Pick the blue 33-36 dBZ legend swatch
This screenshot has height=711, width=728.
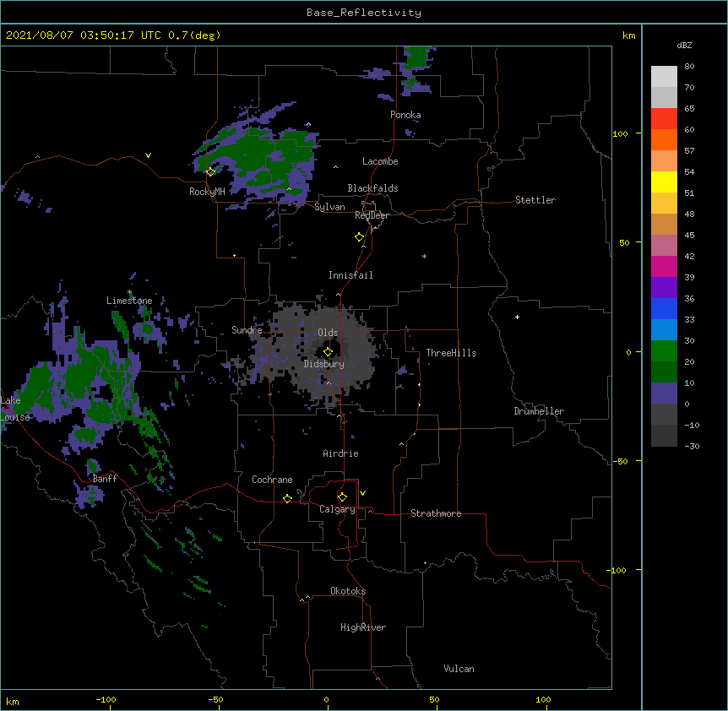[664, 309]
